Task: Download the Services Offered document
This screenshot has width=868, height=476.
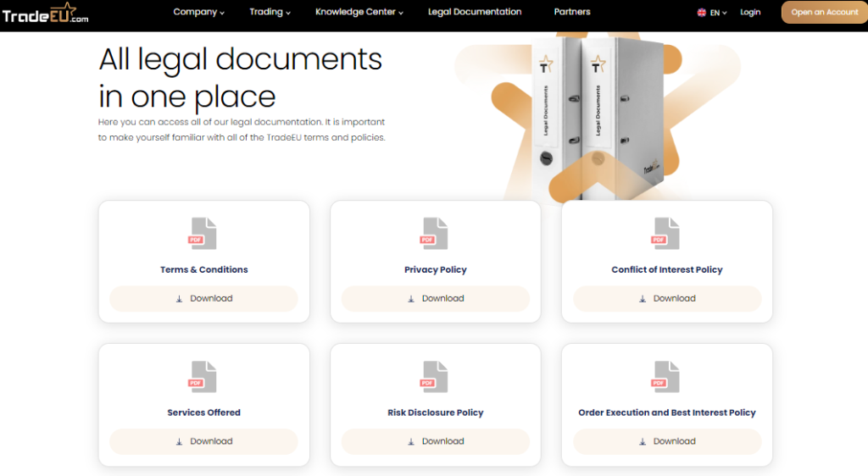Action: [x=203, y=442]
